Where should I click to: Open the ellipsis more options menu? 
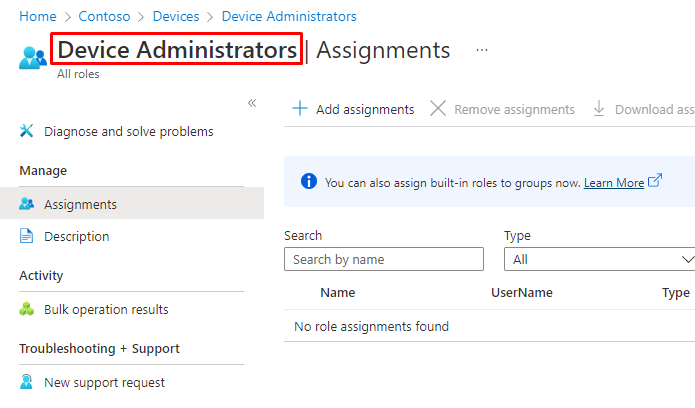pos(482,50)
